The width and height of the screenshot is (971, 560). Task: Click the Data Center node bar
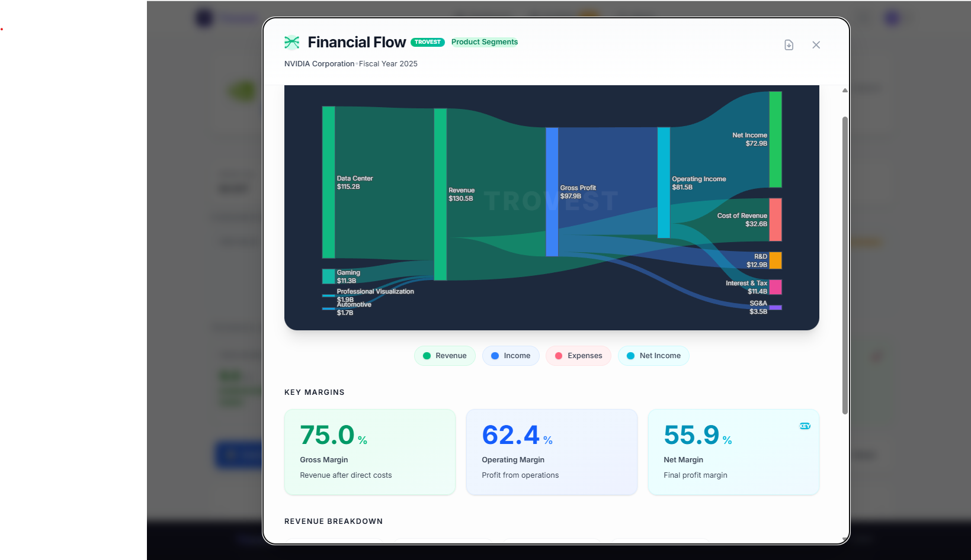[x=328, y=182]
